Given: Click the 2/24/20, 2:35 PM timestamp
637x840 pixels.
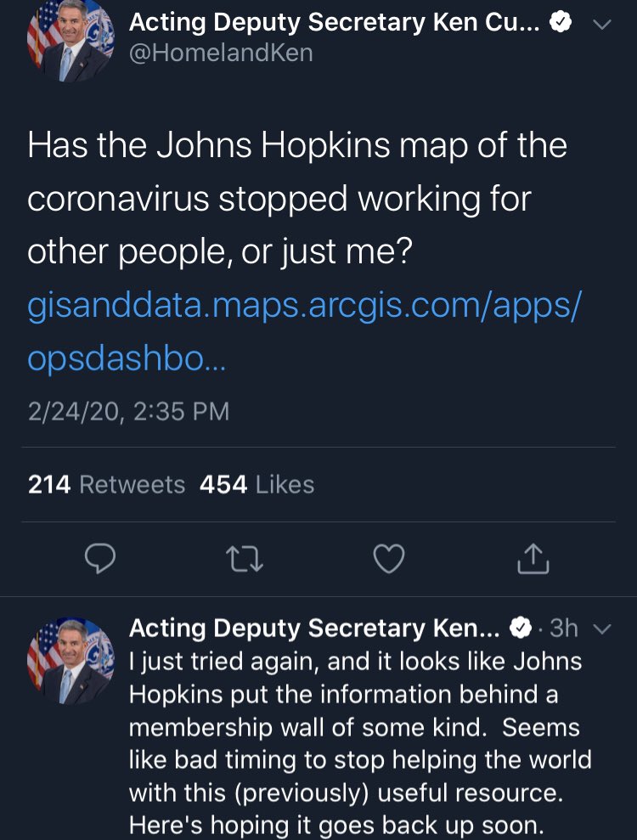Looking at the screenshot, I should point(128,412).
